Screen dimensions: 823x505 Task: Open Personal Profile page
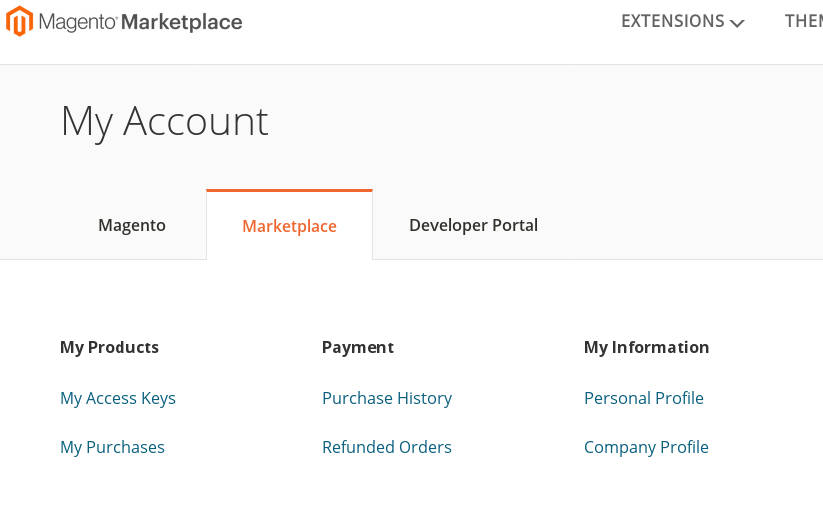[643, 398]
